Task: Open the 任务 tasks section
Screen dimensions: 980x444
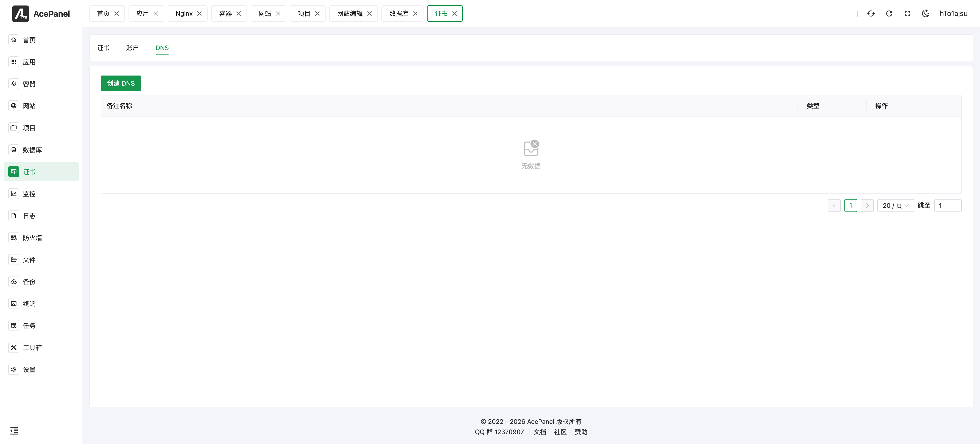Action: click(29, 326)
